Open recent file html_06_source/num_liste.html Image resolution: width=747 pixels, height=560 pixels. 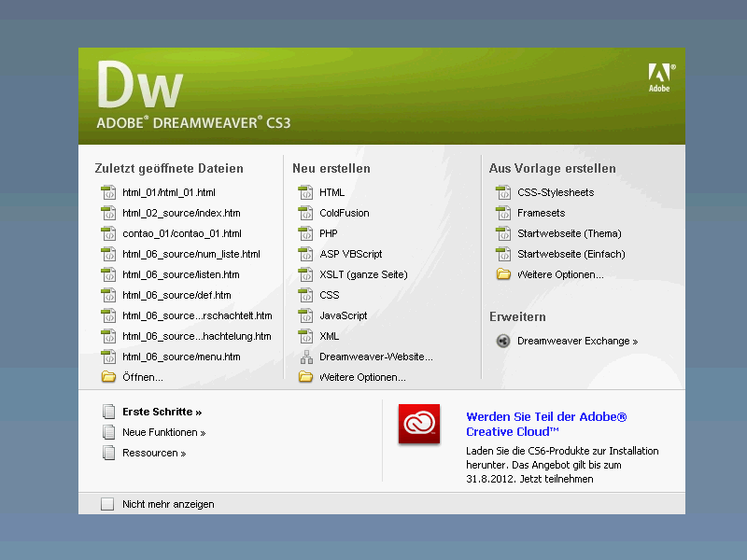click(191, 254)
